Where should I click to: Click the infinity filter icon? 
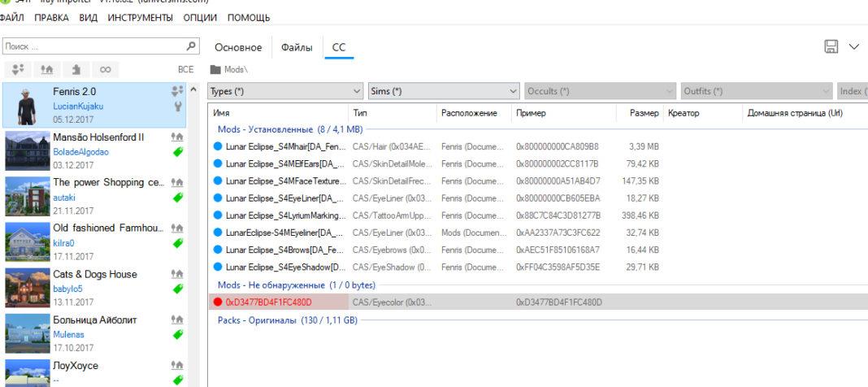pos(105,70)
